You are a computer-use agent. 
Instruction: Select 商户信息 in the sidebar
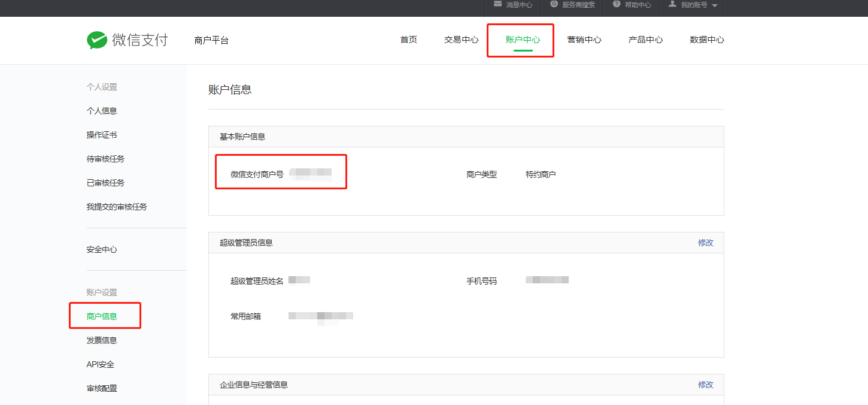point(102,316)
